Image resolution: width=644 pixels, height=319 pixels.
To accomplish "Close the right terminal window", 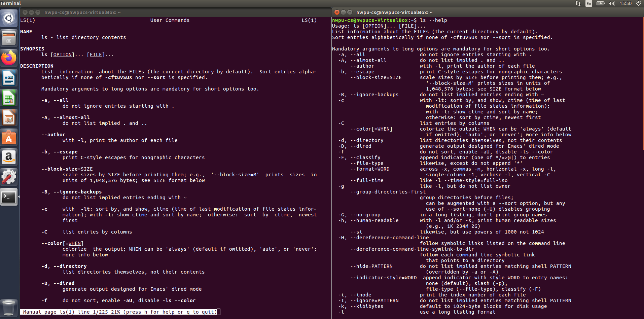I will coord(337,12).
